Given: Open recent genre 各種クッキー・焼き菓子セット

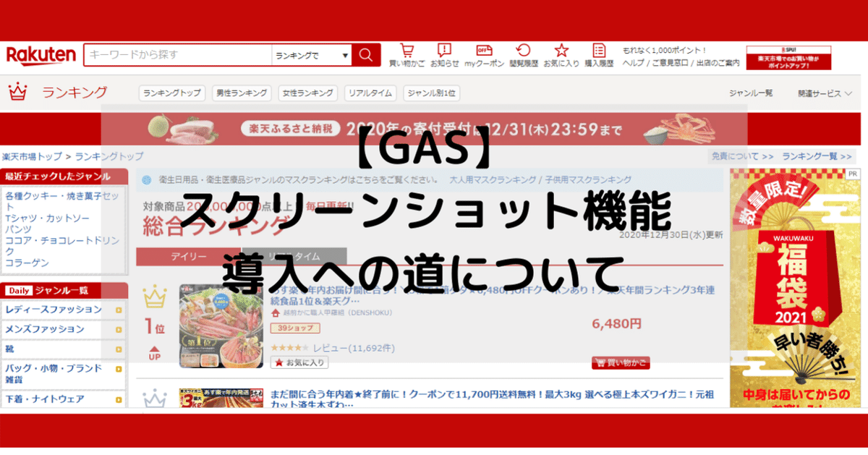Looking at the screenshot, I should coord(61,201).
